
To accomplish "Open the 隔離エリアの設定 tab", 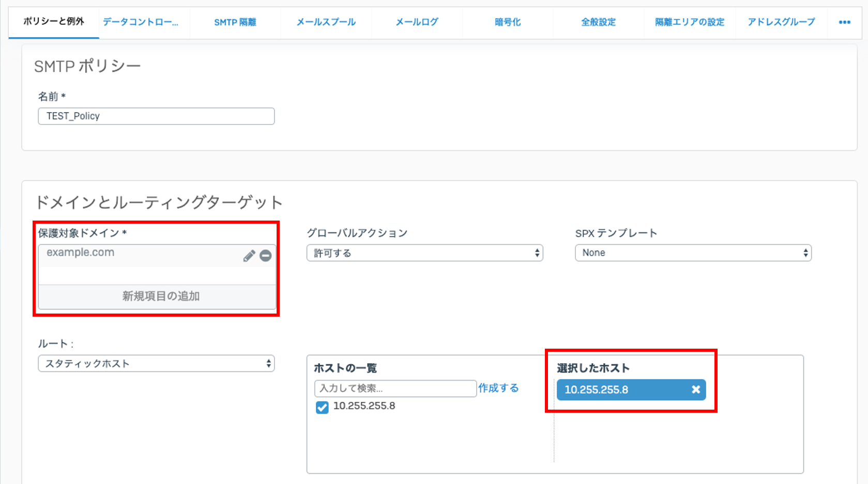I will pyautogui.click(x=690, y=22).
